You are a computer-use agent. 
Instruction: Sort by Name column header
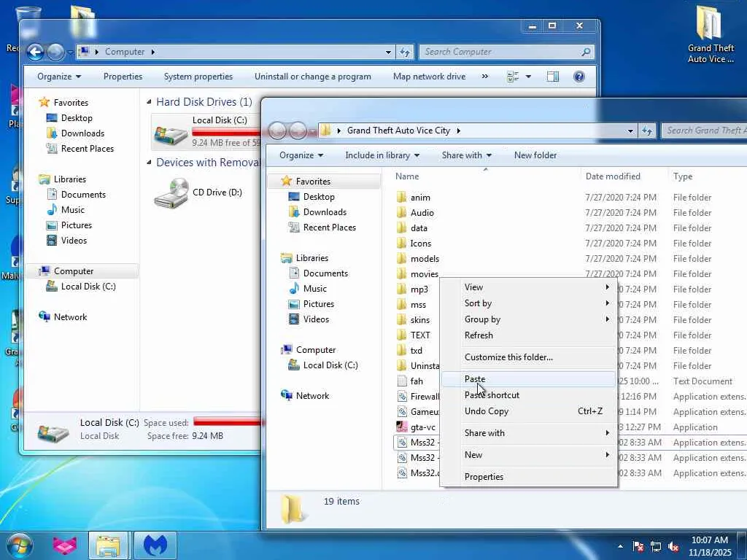pos(407,176)
